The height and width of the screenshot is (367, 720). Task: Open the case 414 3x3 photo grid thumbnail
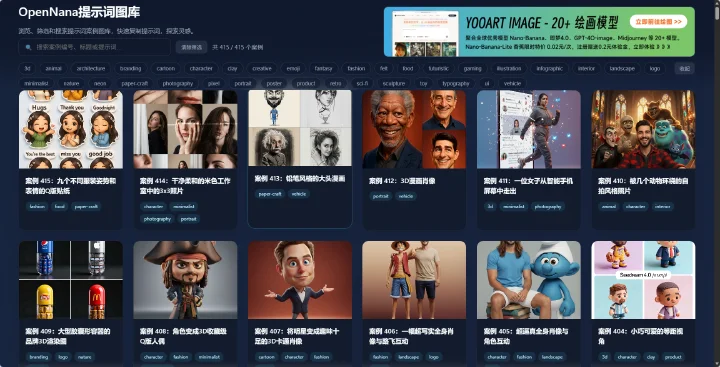186,130
